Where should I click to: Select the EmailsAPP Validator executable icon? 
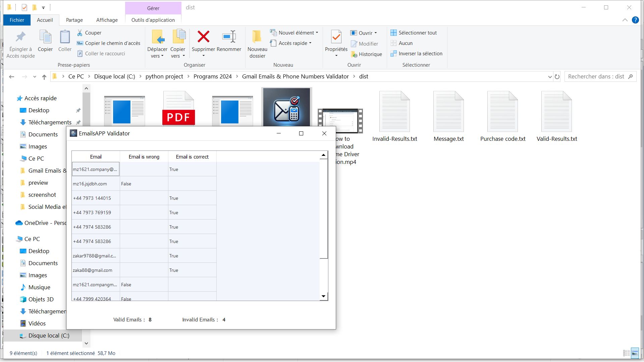(x=287, y=107)
